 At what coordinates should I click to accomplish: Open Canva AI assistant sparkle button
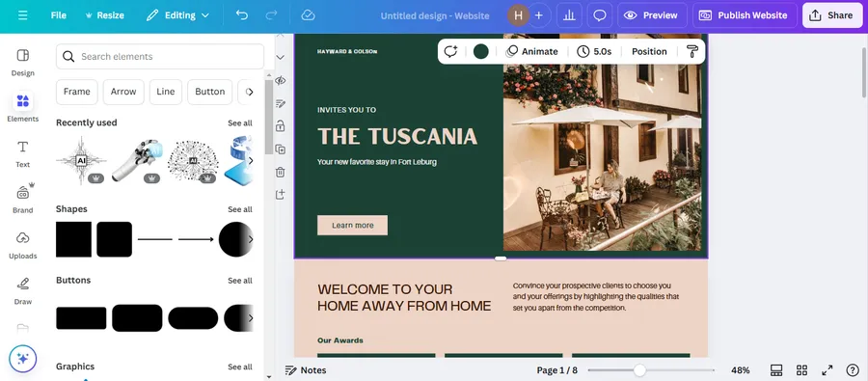tap(23, 358)
